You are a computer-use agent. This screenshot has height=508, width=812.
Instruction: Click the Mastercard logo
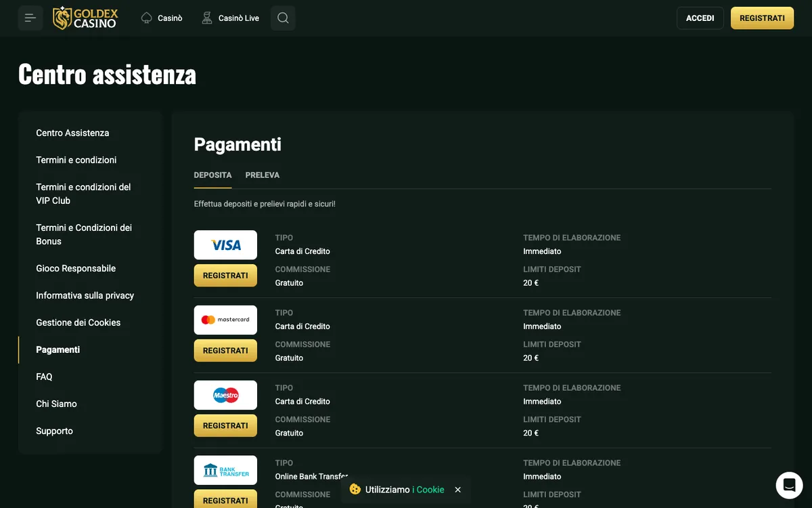[225, 320]
